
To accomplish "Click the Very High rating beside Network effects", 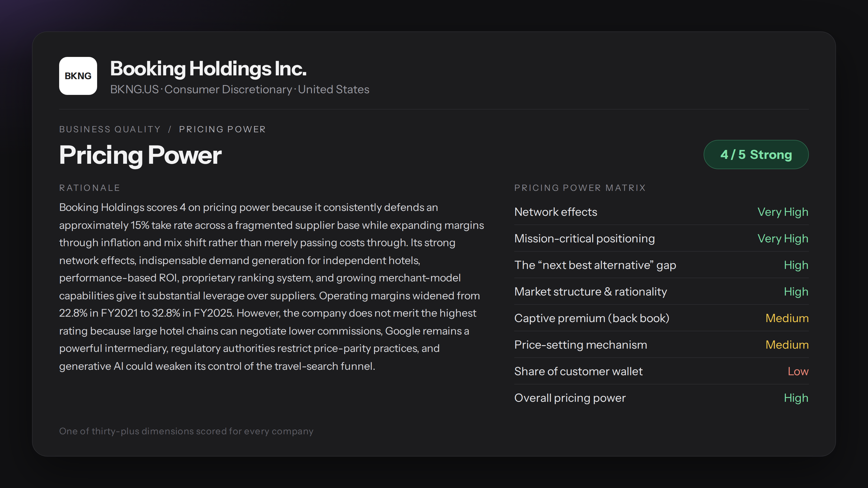I will [783, 212].
